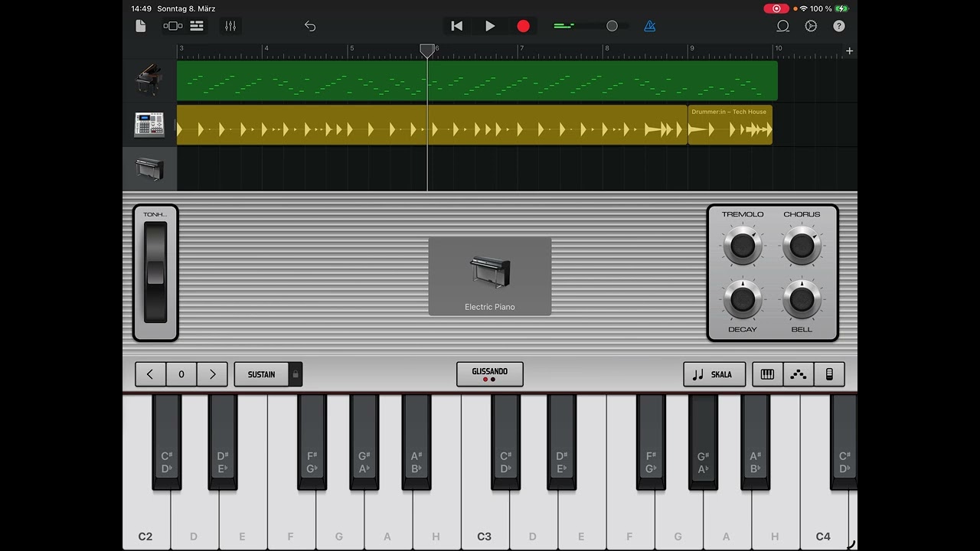Open keyboard controls settings icon
This screenshot has height=551, width=980.
[x=829, y=374]
